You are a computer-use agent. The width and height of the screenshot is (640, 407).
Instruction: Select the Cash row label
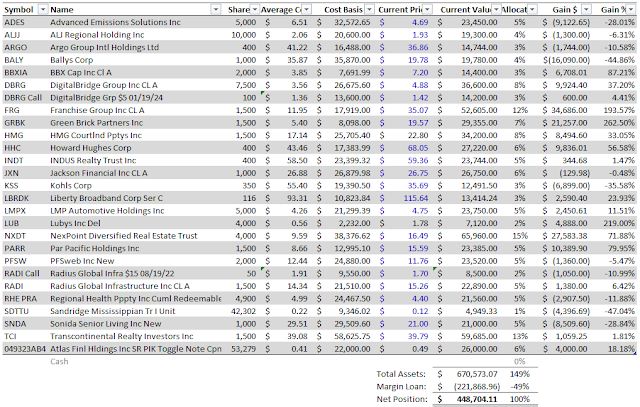tap(59, 362)
